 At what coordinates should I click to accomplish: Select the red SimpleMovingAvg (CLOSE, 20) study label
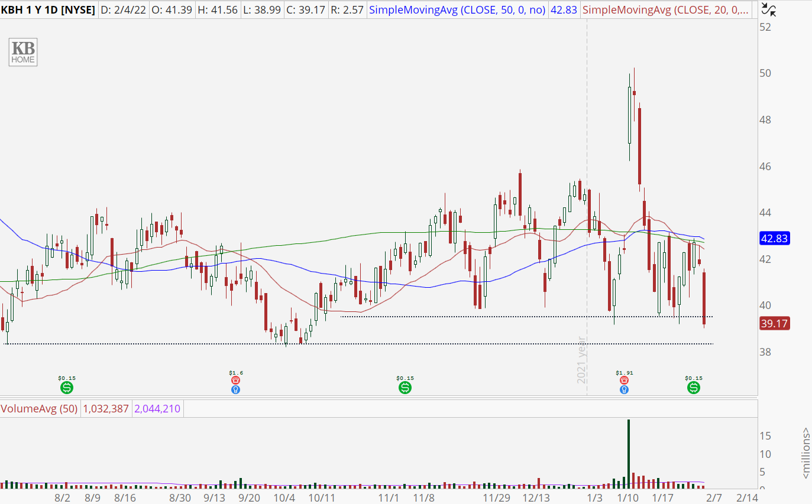(665, 9)
